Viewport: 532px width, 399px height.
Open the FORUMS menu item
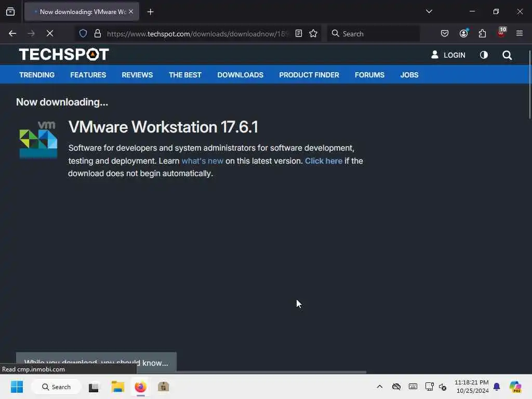pyautogui.click(x=370, y=75)
